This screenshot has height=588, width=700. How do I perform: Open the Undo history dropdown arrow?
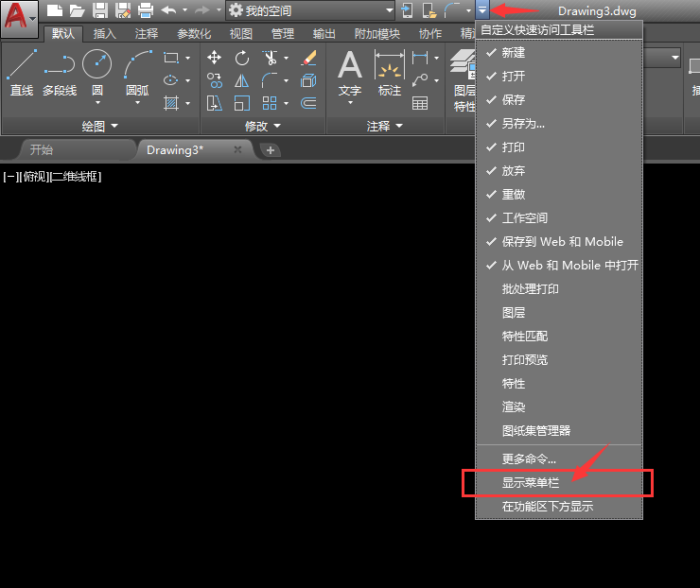point(184,9)
